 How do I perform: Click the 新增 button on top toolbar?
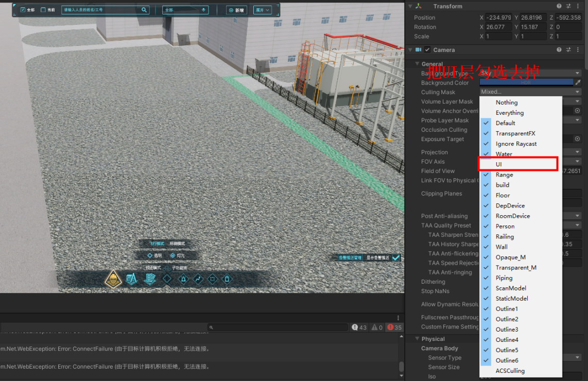pos(236,9)
